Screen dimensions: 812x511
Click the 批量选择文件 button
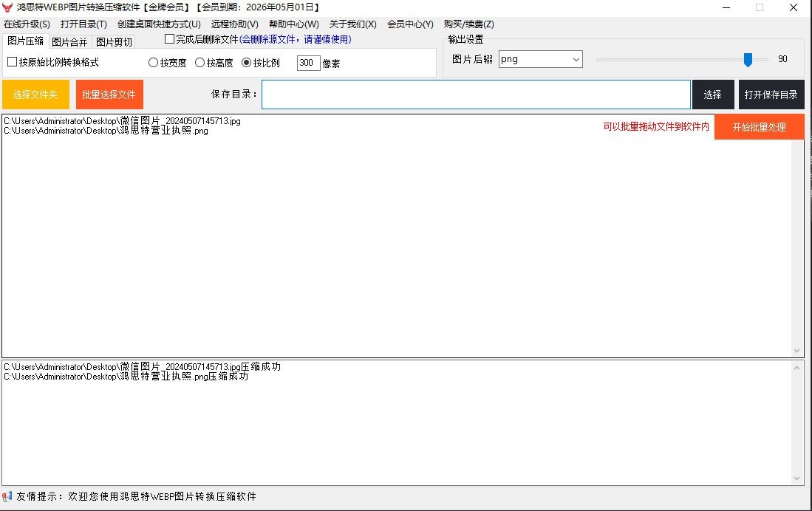tap(109, 95)
